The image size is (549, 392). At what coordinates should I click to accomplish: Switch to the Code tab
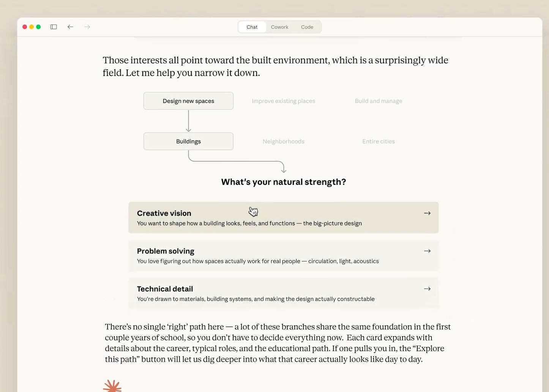tap(307, 27)
